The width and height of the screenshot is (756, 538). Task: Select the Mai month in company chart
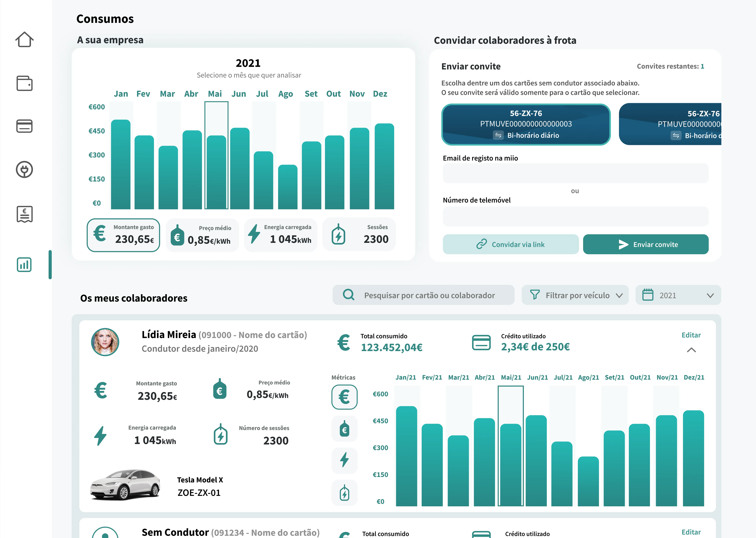(x=215, y=94)
